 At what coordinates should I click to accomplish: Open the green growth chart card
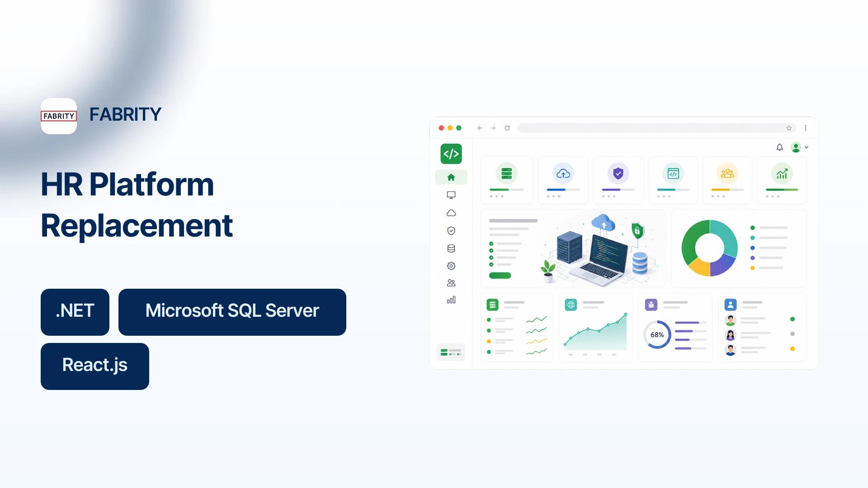(782, 180)
